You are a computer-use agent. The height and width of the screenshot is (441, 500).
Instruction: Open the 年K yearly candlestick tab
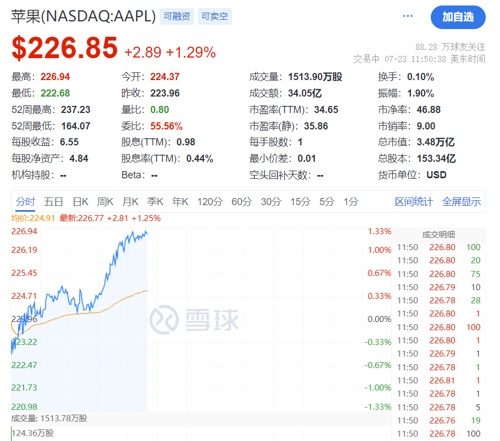click(180, 202)
